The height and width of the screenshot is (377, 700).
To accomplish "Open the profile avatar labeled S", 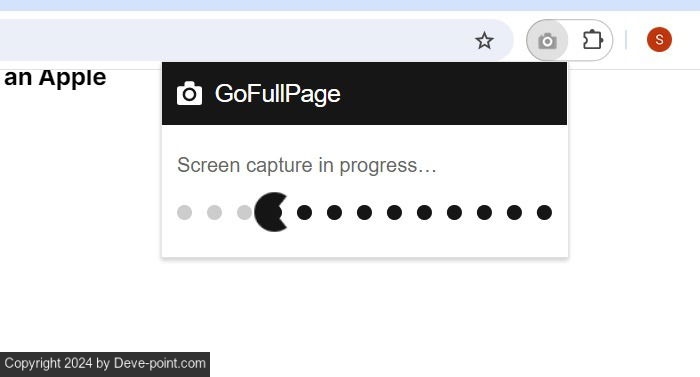I will [x=659, y=40].
